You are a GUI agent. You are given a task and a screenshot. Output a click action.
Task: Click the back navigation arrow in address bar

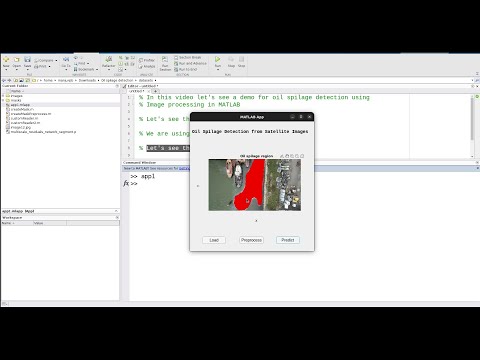tap(4, 80)
